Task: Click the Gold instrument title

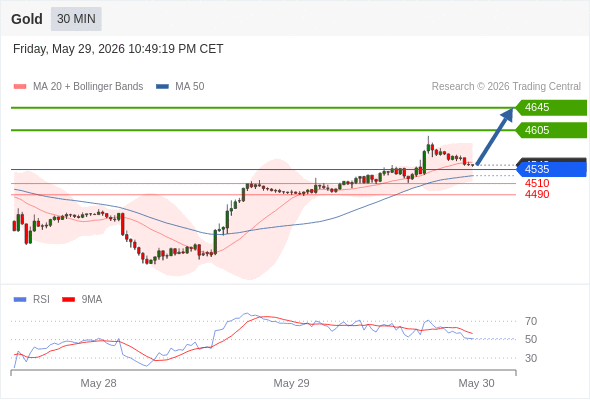Action: pyautogui.click(x=27, y=19)
